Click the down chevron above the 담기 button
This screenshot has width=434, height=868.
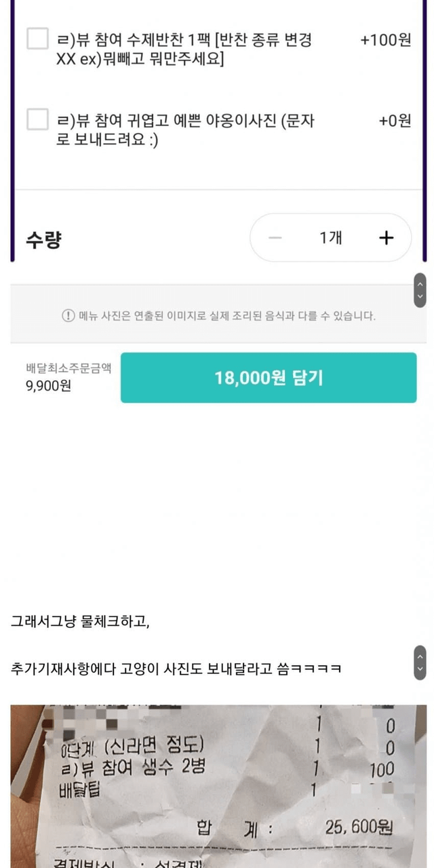click(x=420, y=297)
